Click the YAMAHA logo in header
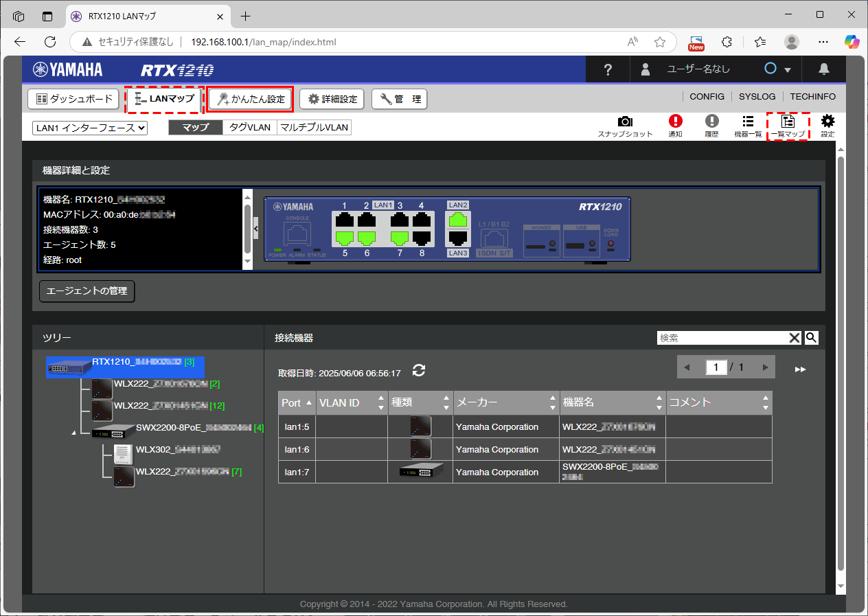This screenshot has width=868, height=616. [68, 69]
